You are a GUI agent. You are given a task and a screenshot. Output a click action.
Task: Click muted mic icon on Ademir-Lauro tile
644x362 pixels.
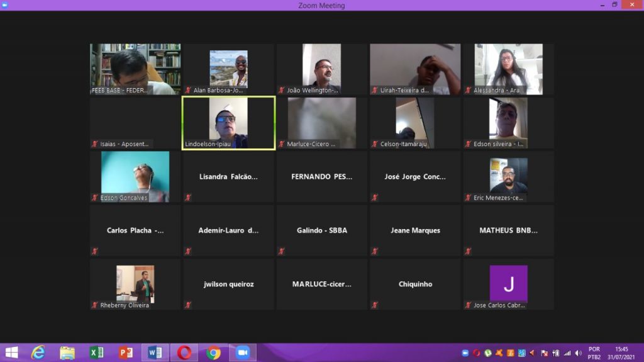point(188,251)
